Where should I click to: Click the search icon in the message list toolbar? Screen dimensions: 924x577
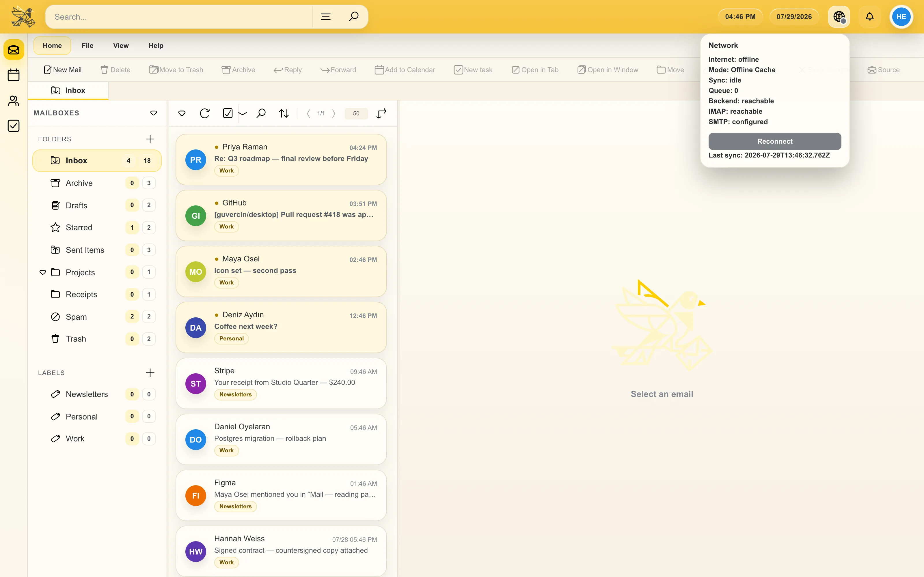(x=261, y=113)
